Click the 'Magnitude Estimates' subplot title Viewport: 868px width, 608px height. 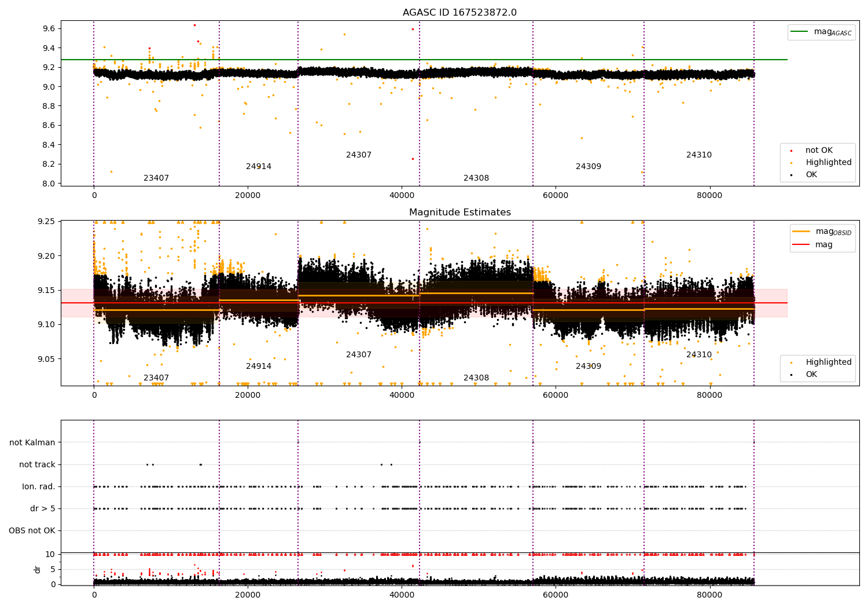tap(459, 213)
